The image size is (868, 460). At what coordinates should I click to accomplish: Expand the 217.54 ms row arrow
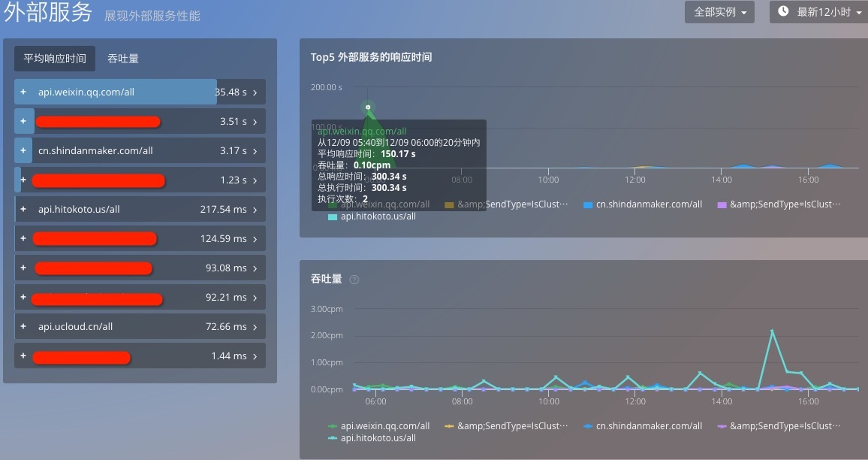pyautogui.click(x=255, y=210)
